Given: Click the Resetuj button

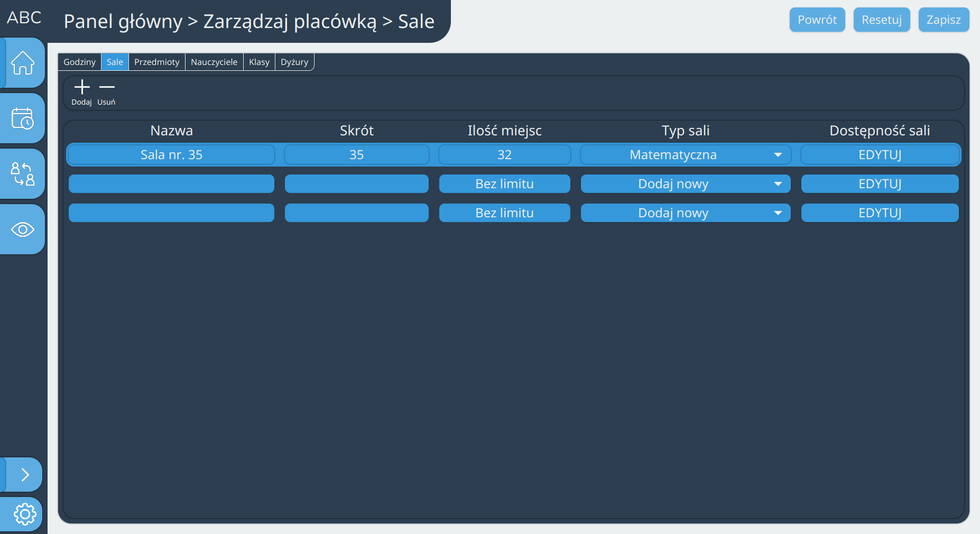Looking at the screenshot, I should point(882,20).
